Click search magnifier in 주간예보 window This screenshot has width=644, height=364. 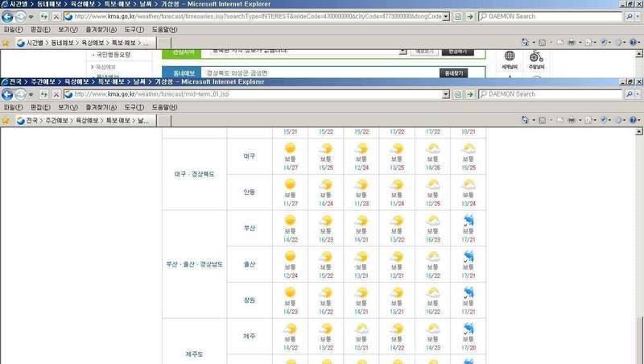[629, 94]
